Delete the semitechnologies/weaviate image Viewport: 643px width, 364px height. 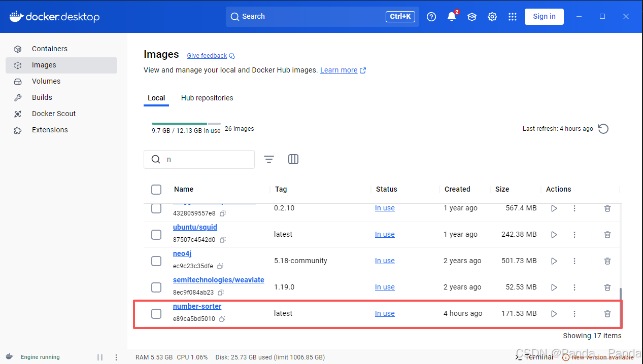(x=607, y=287)
